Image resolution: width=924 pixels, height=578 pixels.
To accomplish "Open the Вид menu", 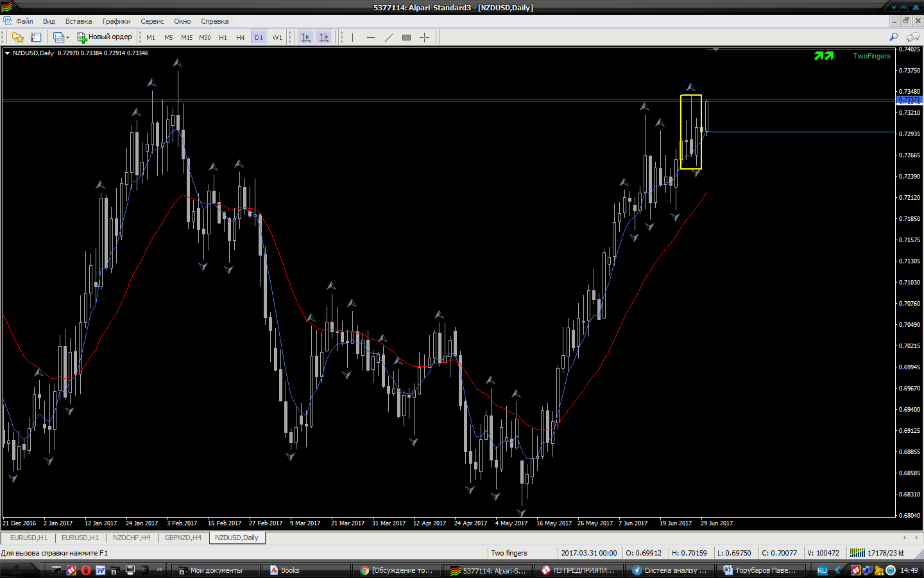I will pos(49,21).
